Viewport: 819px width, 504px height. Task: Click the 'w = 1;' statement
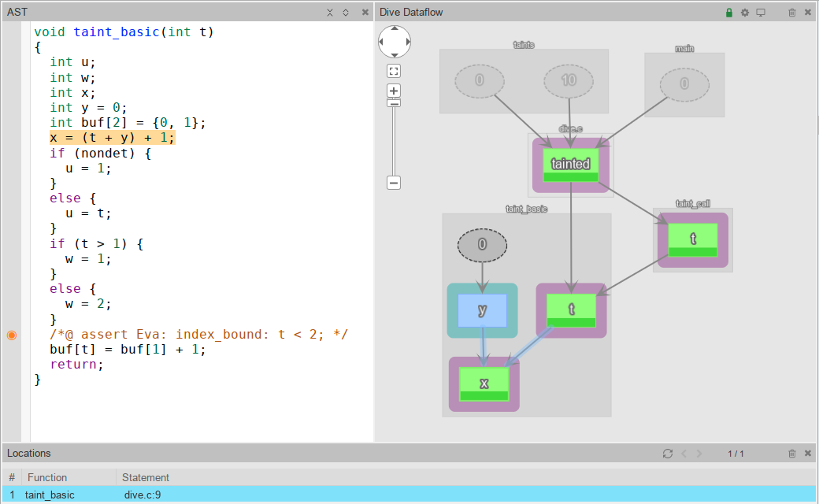[88, 259]
